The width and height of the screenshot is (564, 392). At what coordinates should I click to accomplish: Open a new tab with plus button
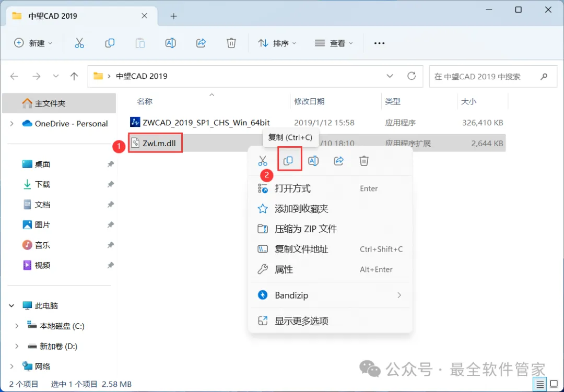(173, 16)
